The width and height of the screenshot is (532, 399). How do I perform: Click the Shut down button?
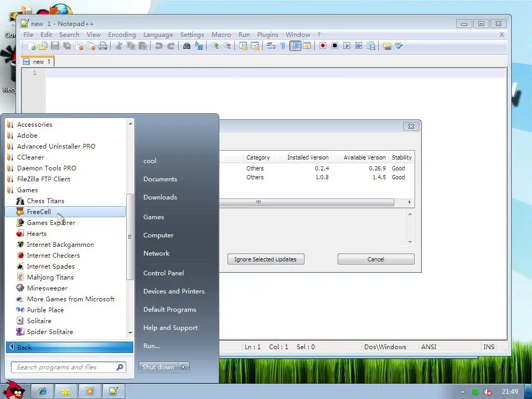tap(158, 367)
